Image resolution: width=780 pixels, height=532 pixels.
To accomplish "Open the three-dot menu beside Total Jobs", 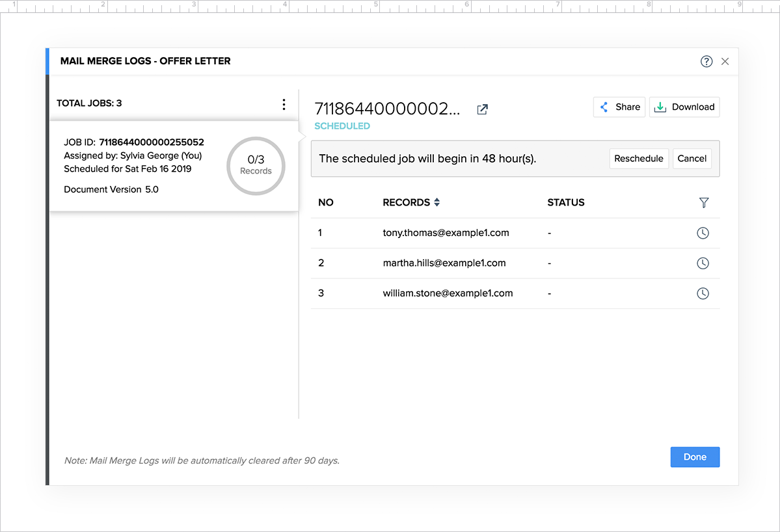I will 284,104.
